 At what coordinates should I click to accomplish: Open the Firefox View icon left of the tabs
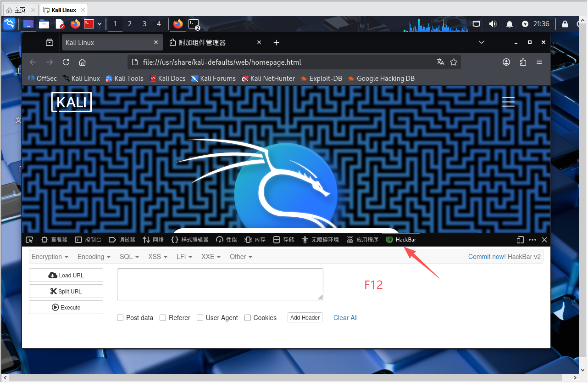[x=49, y=42]
